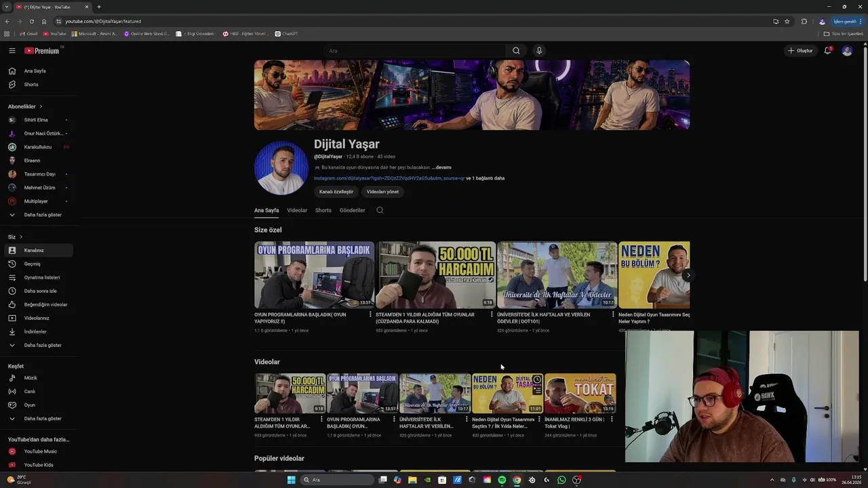Open browser tab search dropdown arrow
This screenshot has width=868, height=488.
pos(7,7)
